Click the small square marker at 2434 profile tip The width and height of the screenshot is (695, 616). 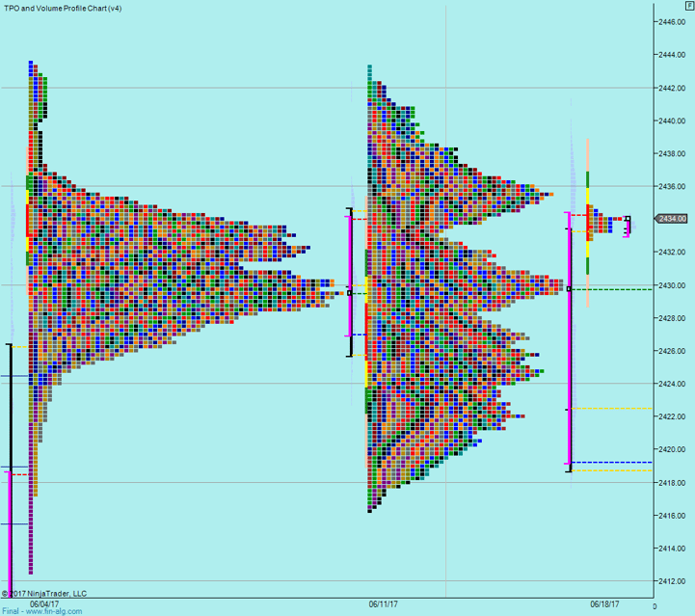click(x=628, y=219)
